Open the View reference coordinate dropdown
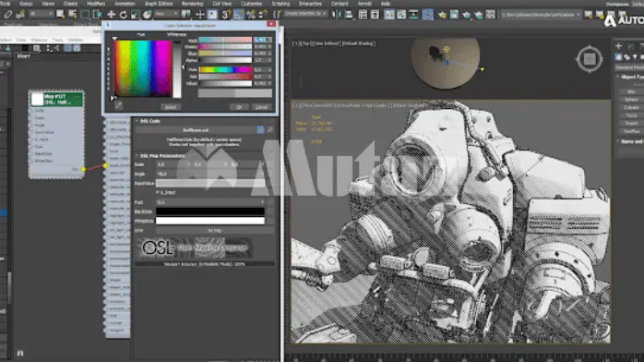Screen dimensions: 644x362 [166, 15]
